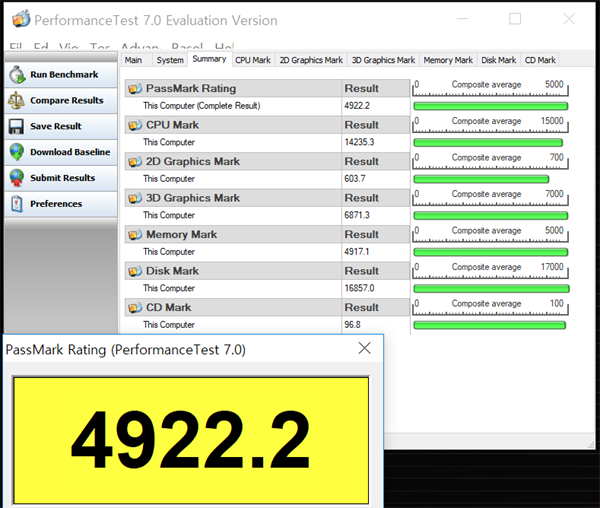Click the icon beside 3D Graphics Mark header
600x508 pixels.
[x=135, y=198]
